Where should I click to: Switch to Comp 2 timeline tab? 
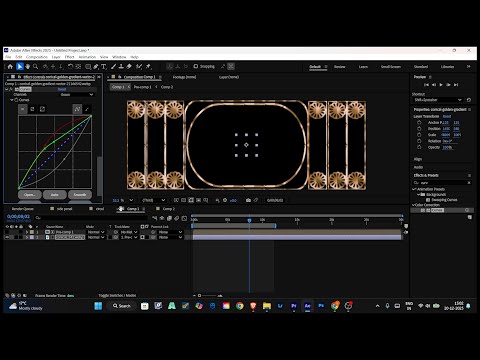168,209
